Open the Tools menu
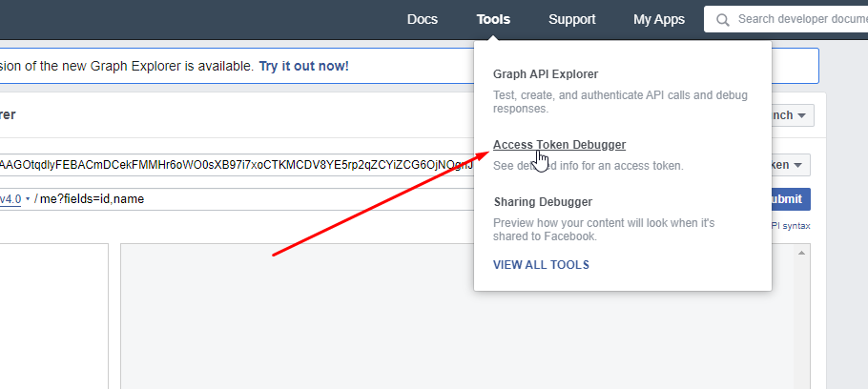This screenshot has width=868, height=389. [493, 19]
